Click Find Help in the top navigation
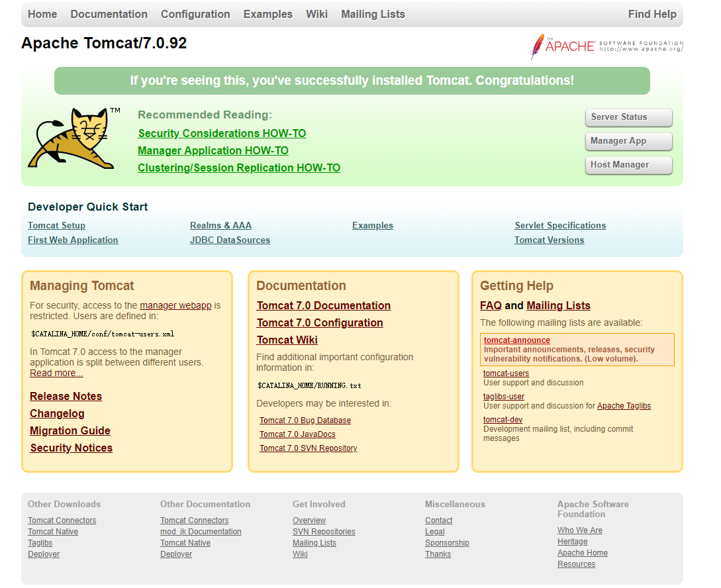This screenshot has width=721, height=588. [652, 15]
